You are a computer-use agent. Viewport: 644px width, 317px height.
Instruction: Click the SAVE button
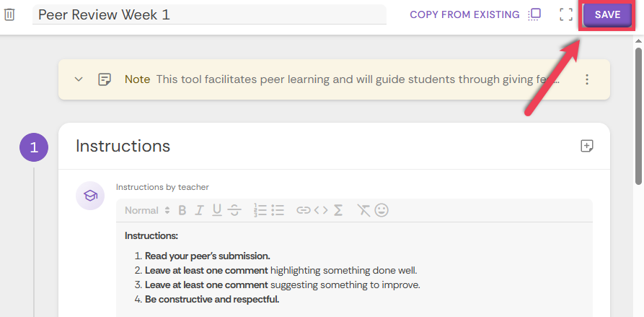point(607,14)
